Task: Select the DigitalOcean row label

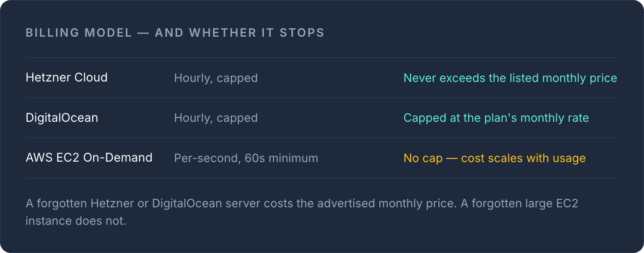Action: (62, 118)
